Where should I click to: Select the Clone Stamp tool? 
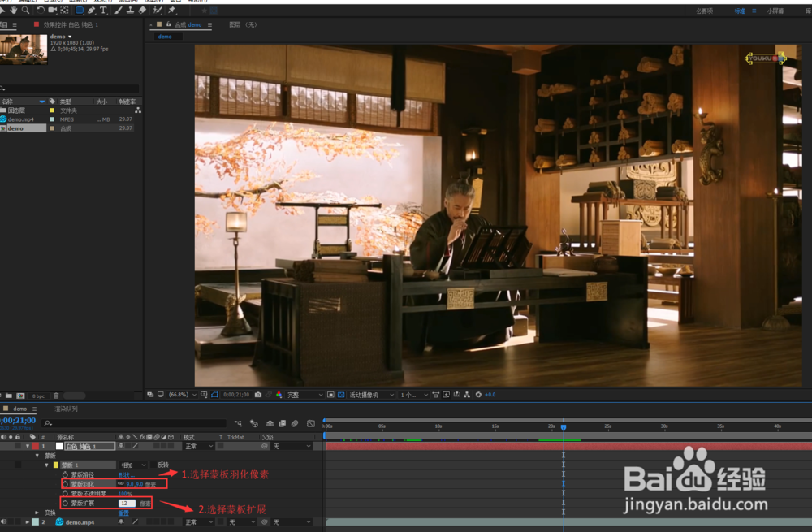click(x=130, y=10)
